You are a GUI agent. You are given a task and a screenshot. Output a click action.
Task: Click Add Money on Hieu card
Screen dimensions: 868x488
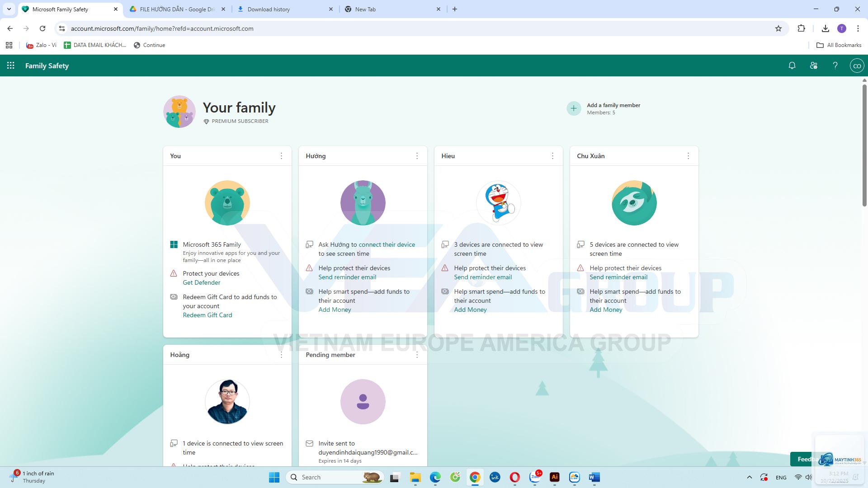(470, 310)
